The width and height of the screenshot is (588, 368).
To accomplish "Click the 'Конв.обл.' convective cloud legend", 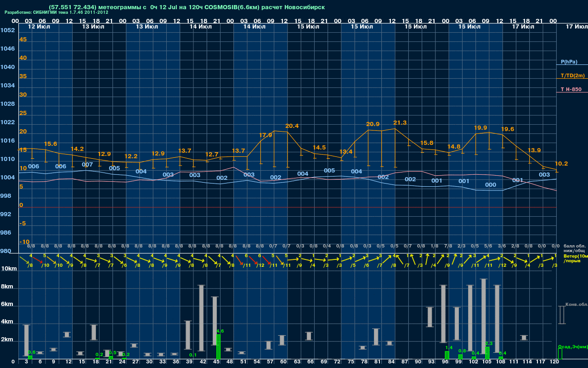I will click(576, 305).
